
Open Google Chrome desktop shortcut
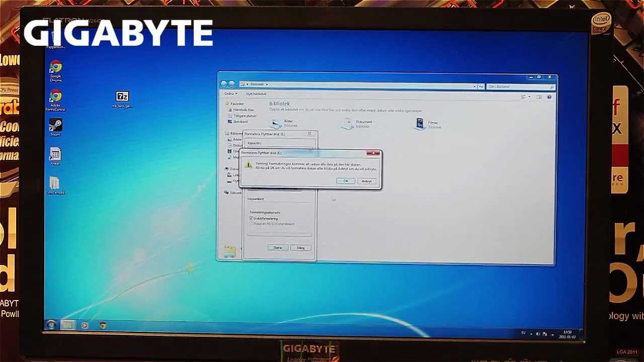(55, 71)
